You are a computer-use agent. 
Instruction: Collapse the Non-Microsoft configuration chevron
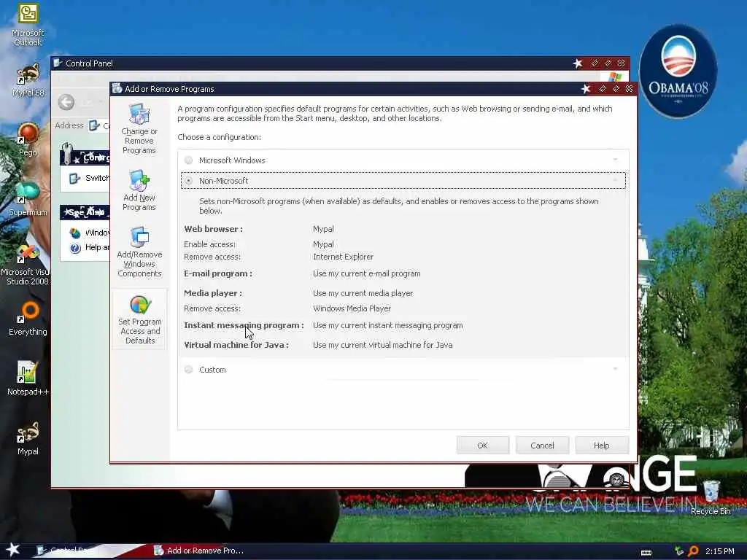click(615, 180)
